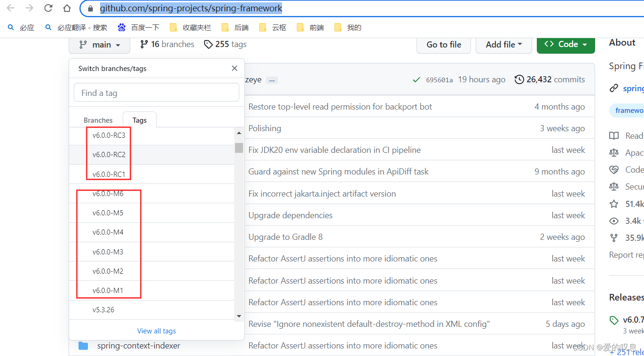Open the 26,432 commits history

coord(550,79)
